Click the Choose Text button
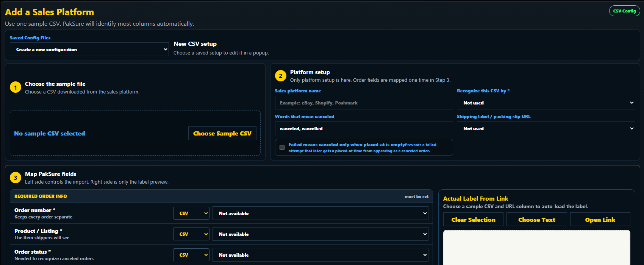 tap(537, 219)
